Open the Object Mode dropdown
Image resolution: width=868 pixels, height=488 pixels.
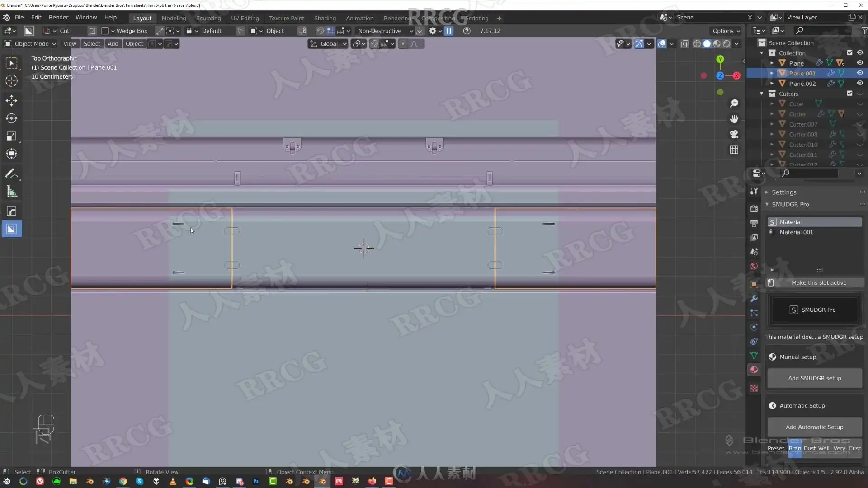(x=31, y=44)
